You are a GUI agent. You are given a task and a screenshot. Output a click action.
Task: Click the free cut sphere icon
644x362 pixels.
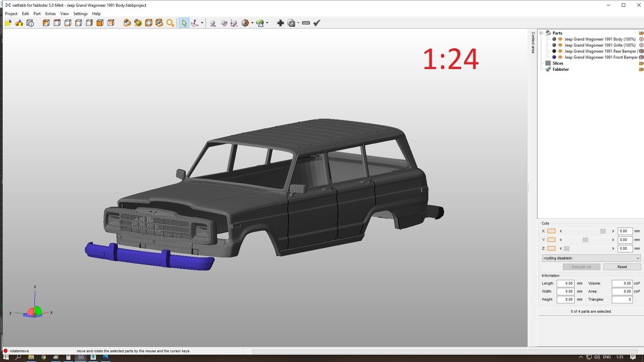(x=245, y=23)
